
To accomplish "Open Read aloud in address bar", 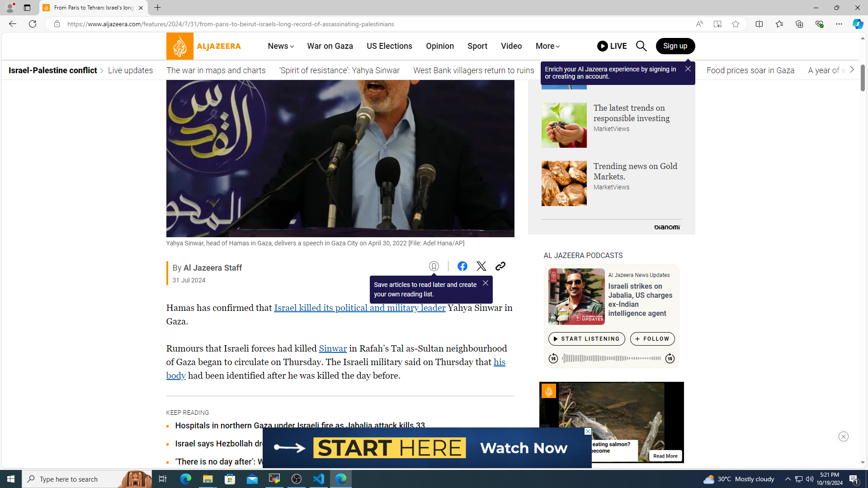I will [699, 24].
